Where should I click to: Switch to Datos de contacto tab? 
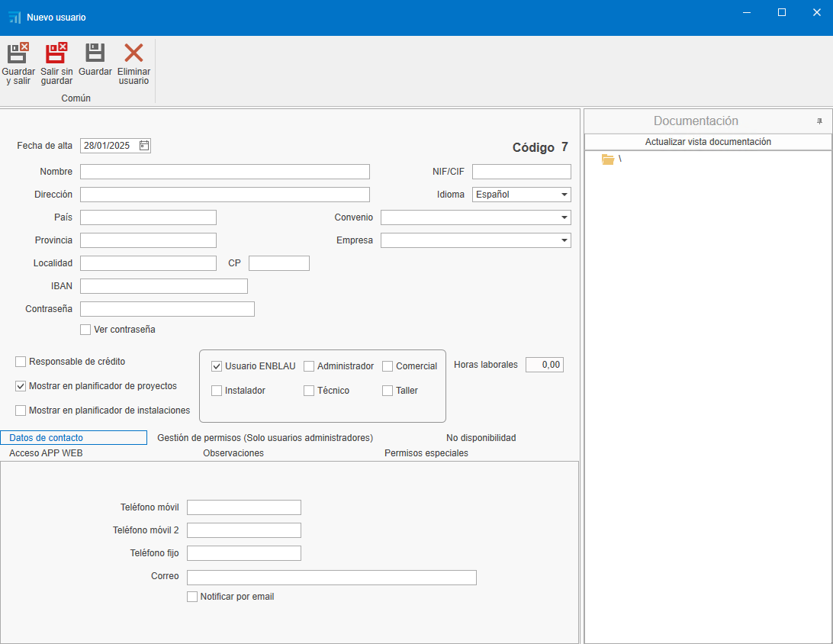(x=74, y=438)
